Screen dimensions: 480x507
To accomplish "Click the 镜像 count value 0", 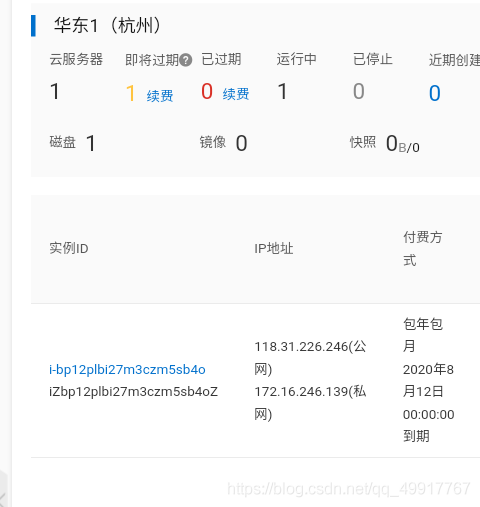I will pyautogui.click(x=241, y=143).
